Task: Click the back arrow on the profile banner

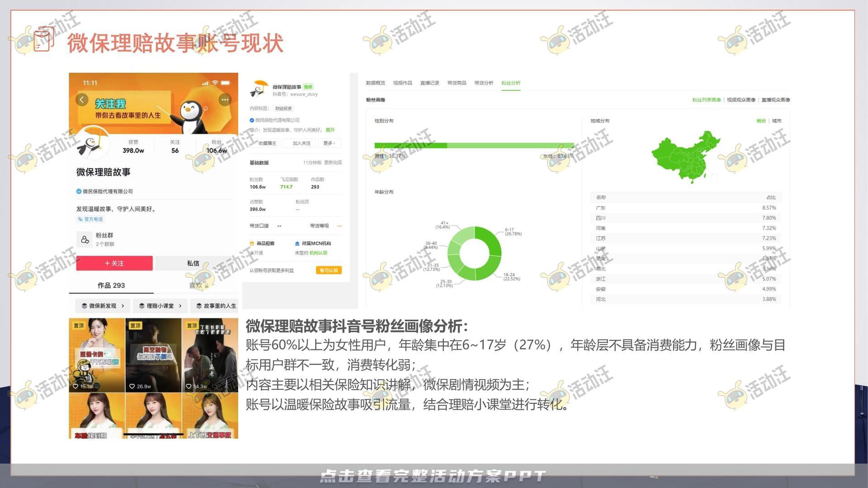Action: tap(82, 100)
